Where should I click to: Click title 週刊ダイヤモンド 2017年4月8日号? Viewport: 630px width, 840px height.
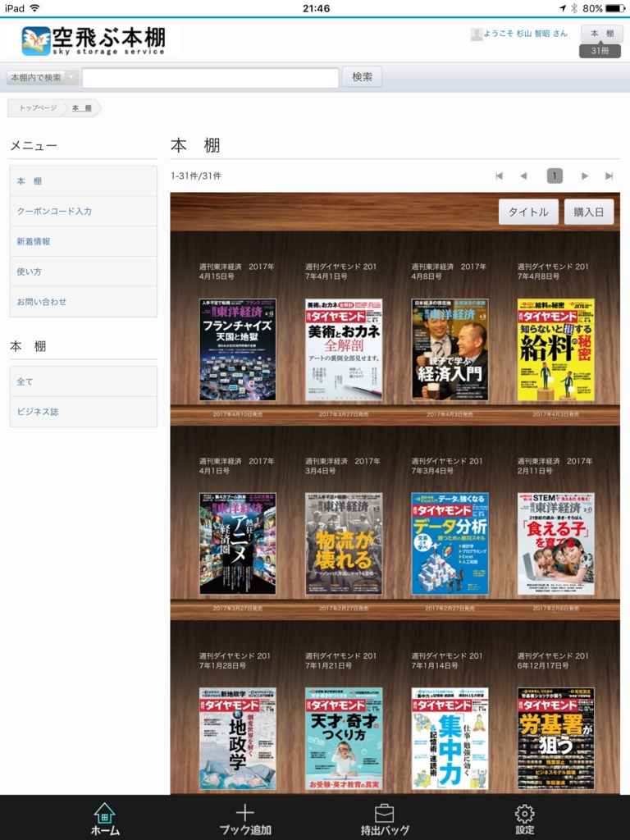[x=553, y=271]
